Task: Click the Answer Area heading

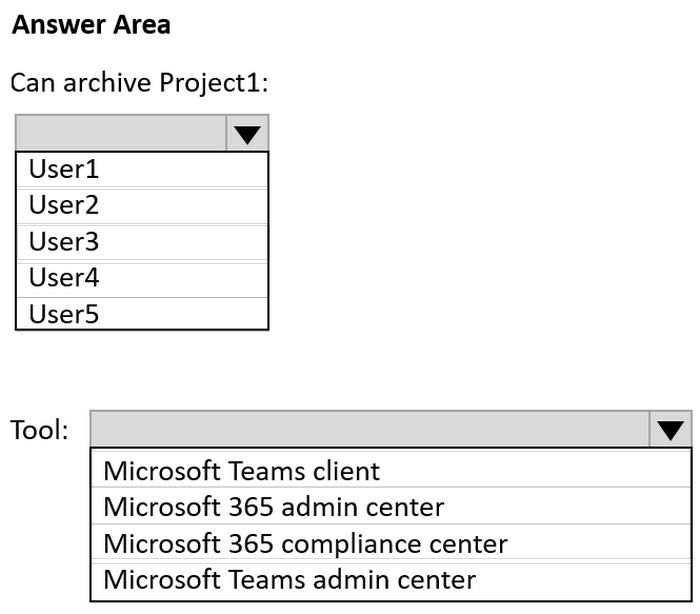Action: click(x=91, y=25)
